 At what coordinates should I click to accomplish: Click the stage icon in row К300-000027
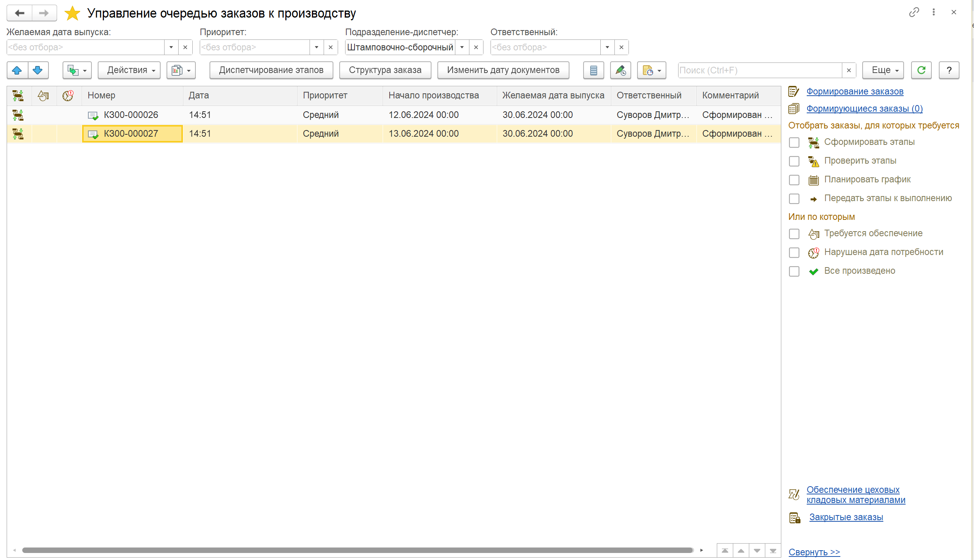(18, 134)
